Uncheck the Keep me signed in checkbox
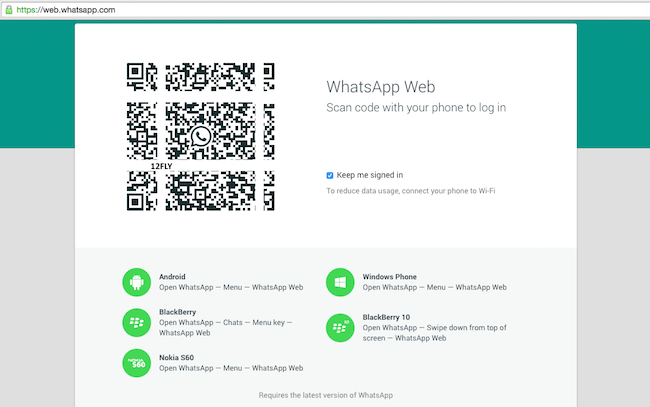This screenshot has height=407, width=650. [330, 176]
